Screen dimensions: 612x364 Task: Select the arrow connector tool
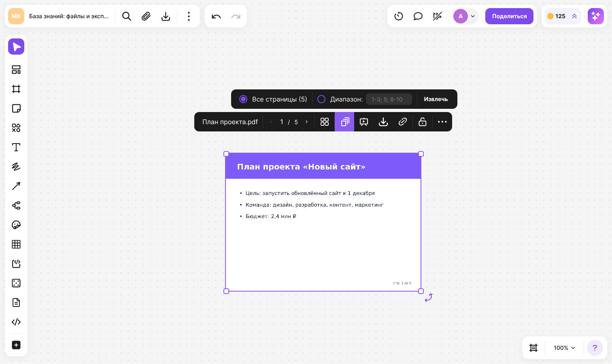(16, 186)
